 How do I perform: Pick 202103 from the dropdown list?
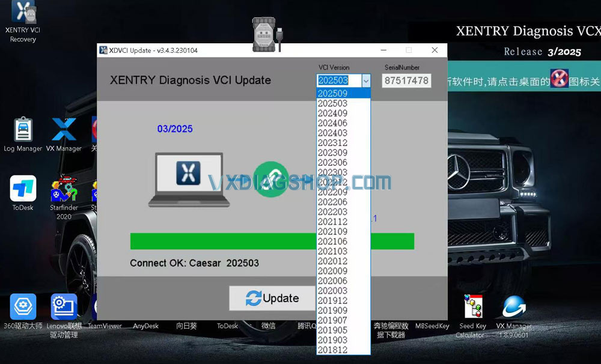pyautogui.click(x=343, y=251)
